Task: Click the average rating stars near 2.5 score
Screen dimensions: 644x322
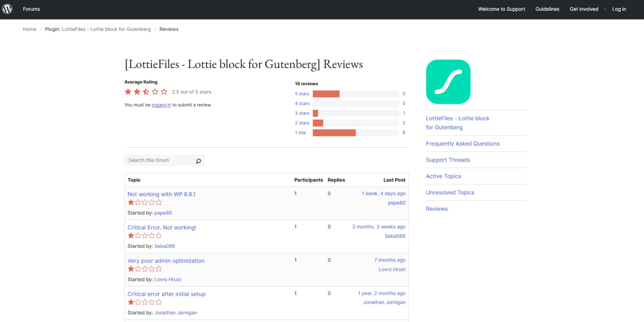Action: click(x=146, y=92)
